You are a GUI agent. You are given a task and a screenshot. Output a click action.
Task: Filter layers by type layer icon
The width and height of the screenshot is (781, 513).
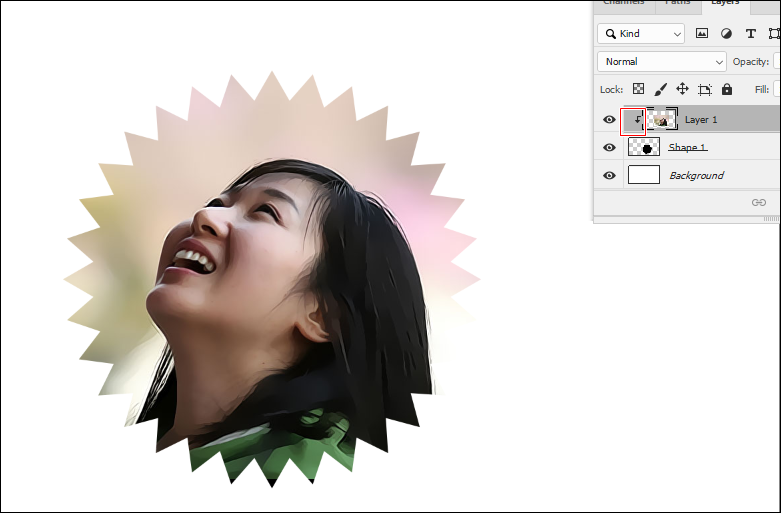click(x=751, y=33)
